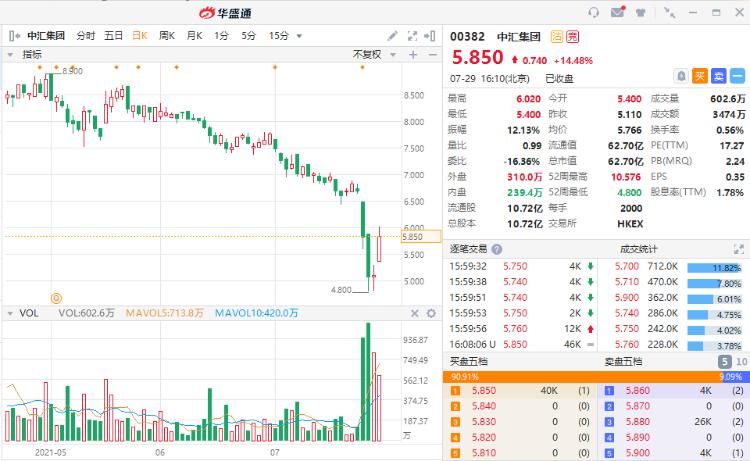Click the blue 卖 sell button
Screen dimensions: 750x461
point(718,76)
